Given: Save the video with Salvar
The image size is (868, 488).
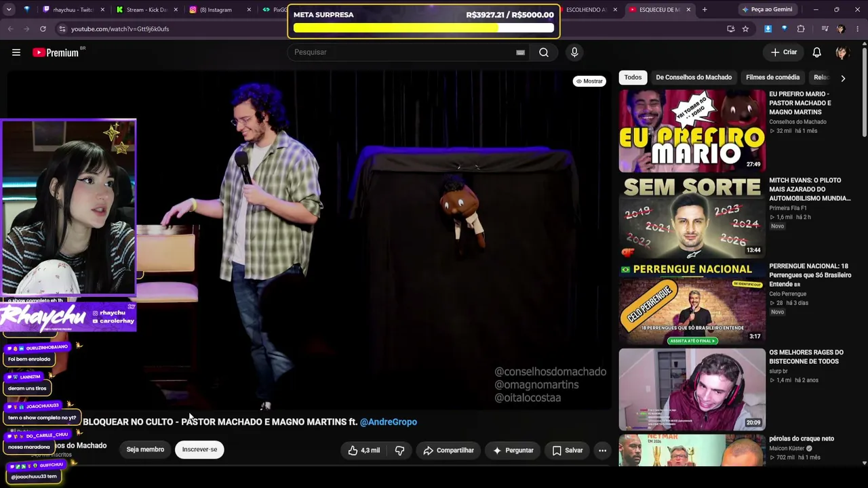Looking at the screenshot, I should pyautogui.click(x=567, y=450).
